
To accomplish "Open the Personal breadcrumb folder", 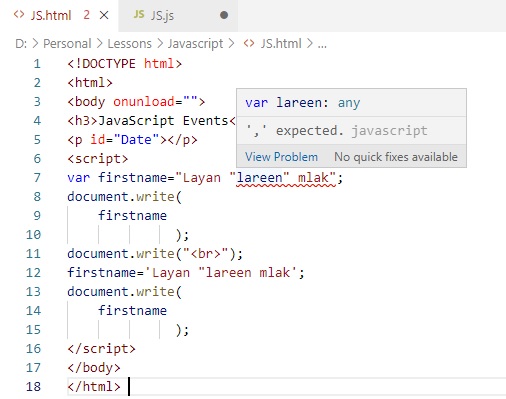I will 67,44.
